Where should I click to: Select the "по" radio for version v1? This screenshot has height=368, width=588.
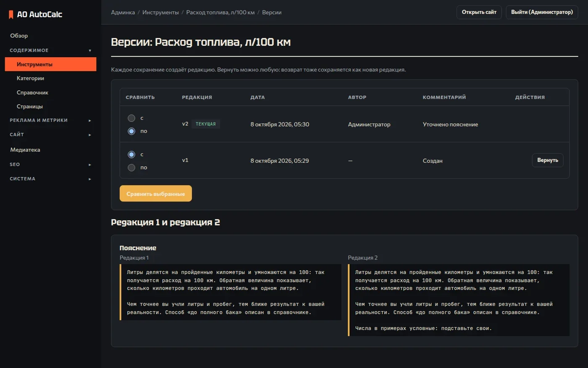tap(131, 167)
